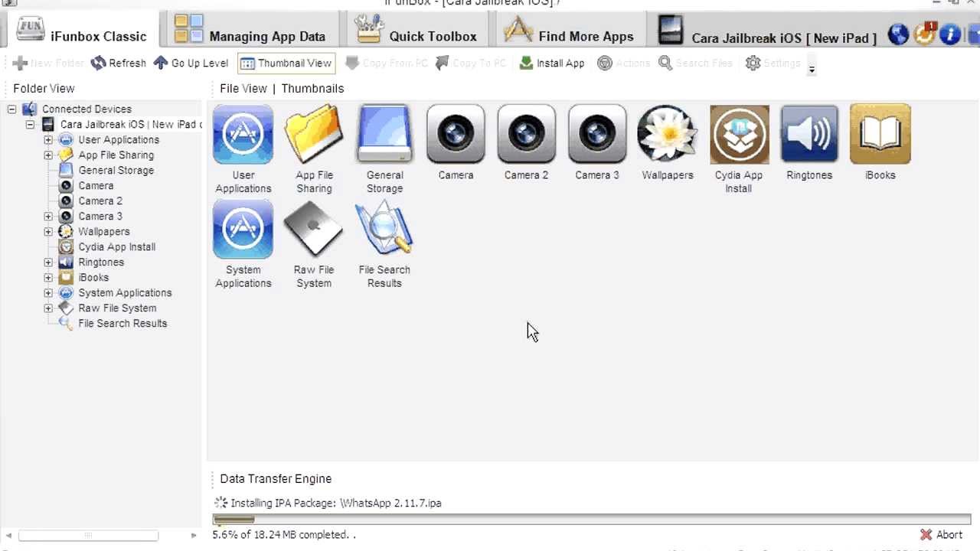Open Settings gear toolbar item

pyautogui.click(x=773, y=63)
